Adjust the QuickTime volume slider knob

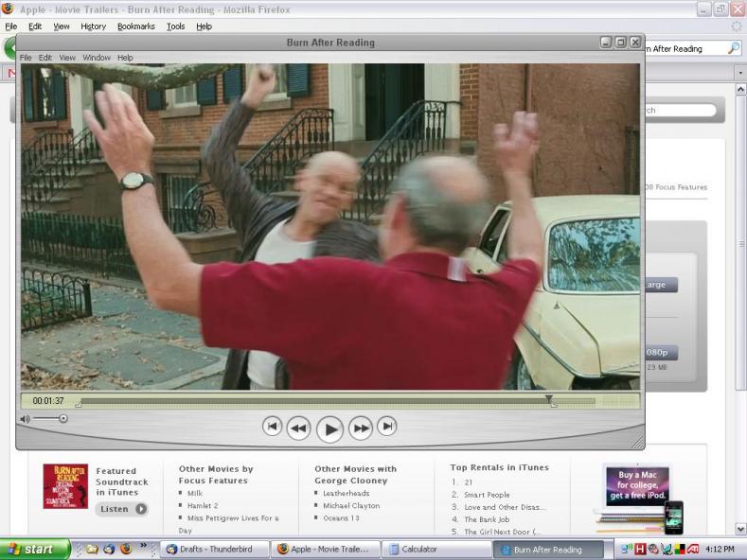[63, 418]
